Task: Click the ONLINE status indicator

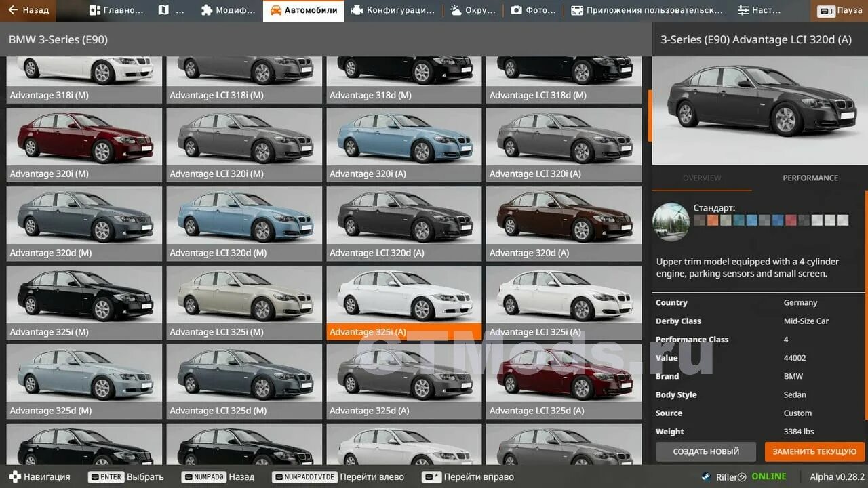Action: point(768,476)
